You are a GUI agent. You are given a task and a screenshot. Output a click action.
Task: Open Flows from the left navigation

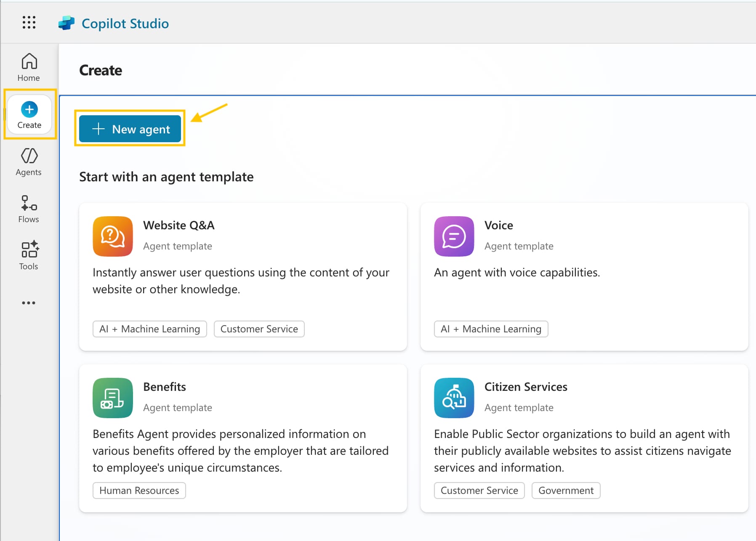tap(29, 209)
